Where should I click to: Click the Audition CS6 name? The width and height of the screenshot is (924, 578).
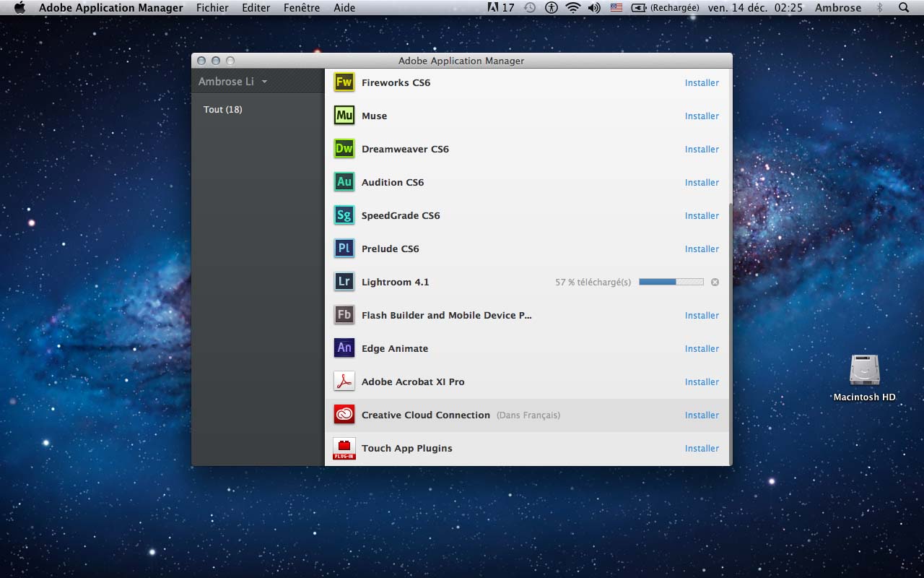click(x=393, y=182)
